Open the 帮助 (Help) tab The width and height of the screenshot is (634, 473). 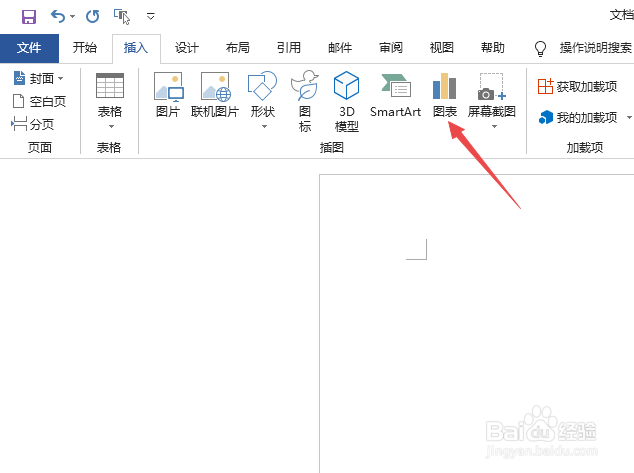click(492, 48)
